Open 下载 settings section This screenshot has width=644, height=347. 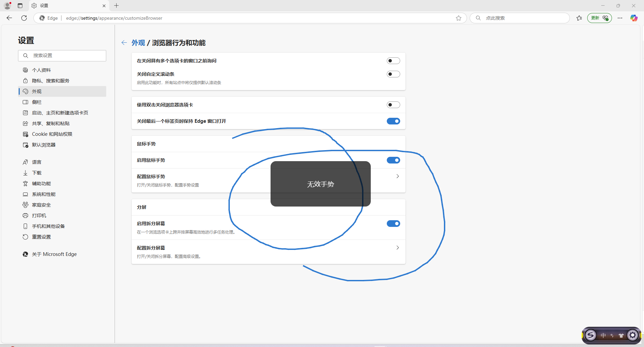pos(62,173)
